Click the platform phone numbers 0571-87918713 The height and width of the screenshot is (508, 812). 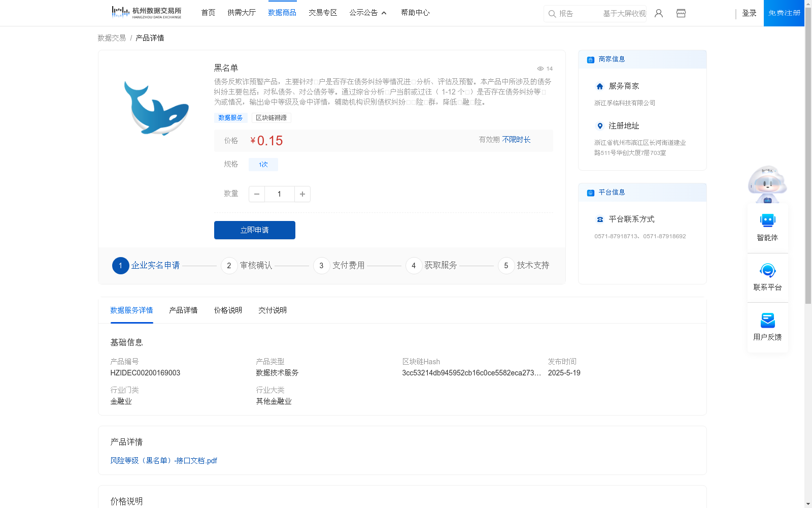tap(640, 236)
